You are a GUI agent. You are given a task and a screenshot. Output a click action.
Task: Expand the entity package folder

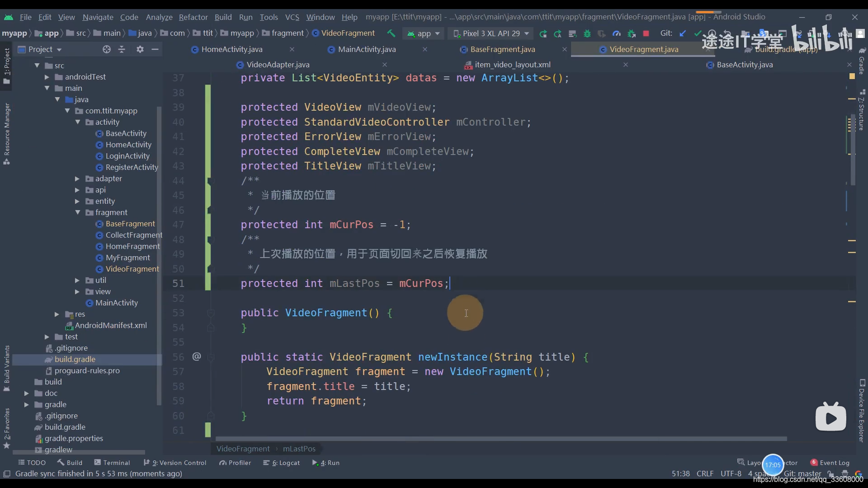click(77, 201)
